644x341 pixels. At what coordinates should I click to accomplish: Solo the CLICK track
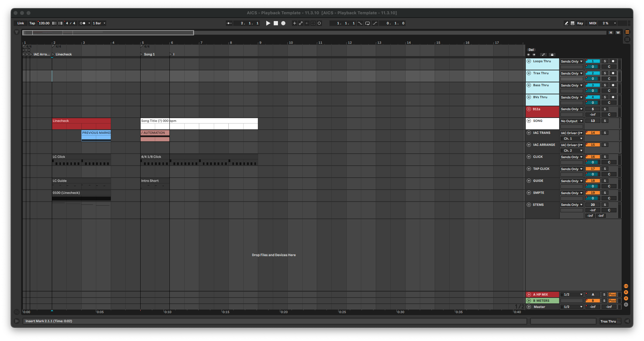pos(605,157)
